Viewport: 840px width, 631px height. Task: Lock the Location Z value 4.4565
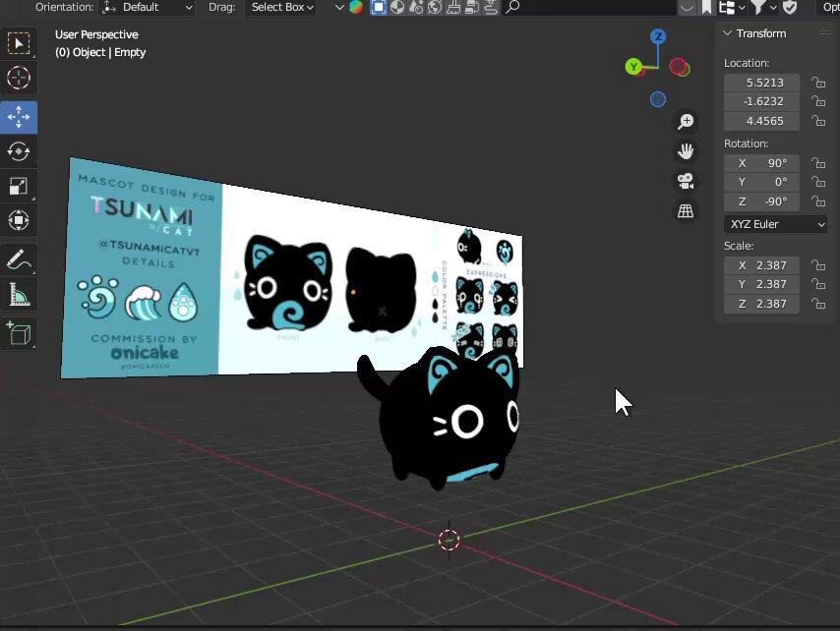(818, 121)
